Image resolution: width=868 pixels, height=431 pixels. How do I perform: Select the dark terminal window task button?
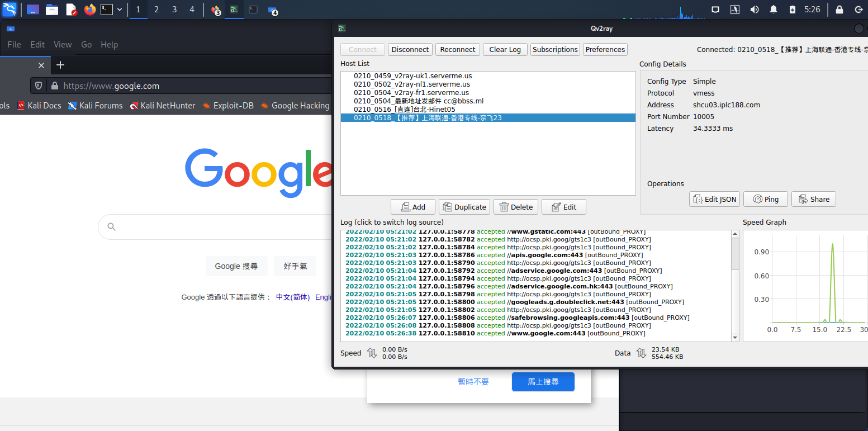coord(253,10)
